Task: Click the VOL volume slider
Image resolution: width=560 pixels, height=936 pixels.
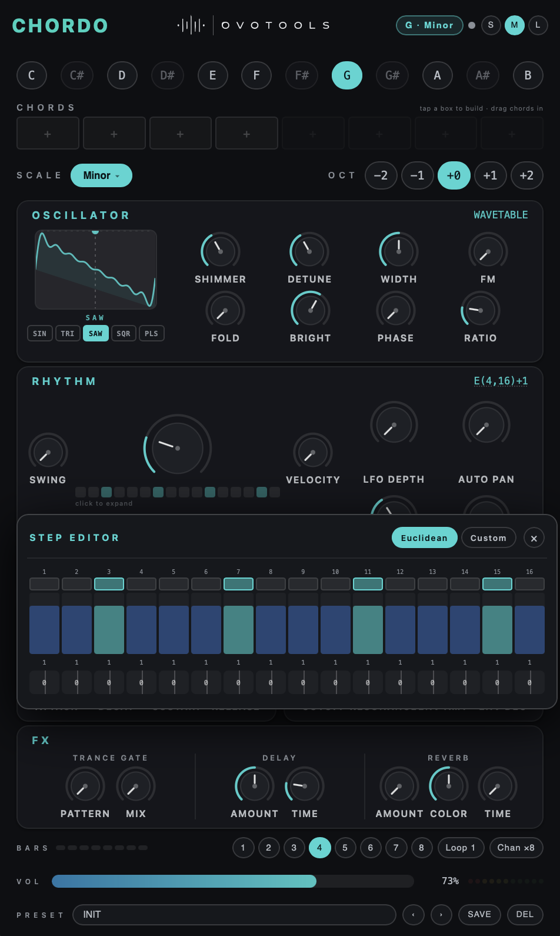Action: (233, 881)
